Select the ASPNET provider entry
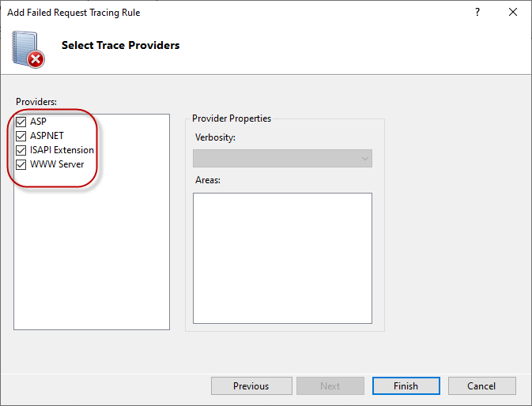The width and height of the screenshot is (532, 406). (47, 136)
